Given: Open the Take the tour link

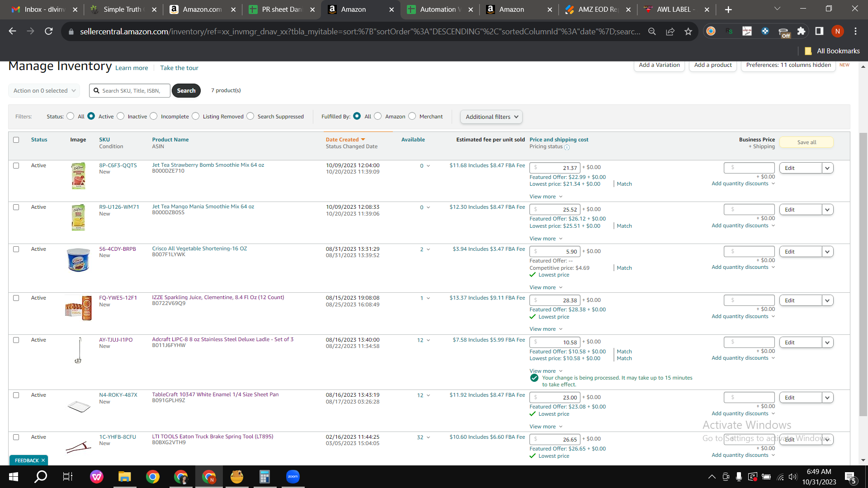Looking at the screenshot, I should pos(179,68).
